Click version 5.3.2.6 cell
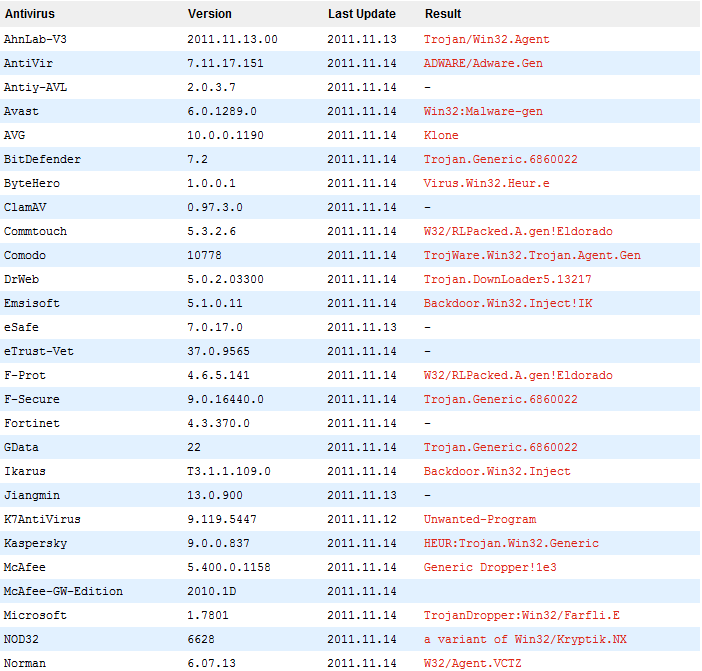 coord(211,231)
